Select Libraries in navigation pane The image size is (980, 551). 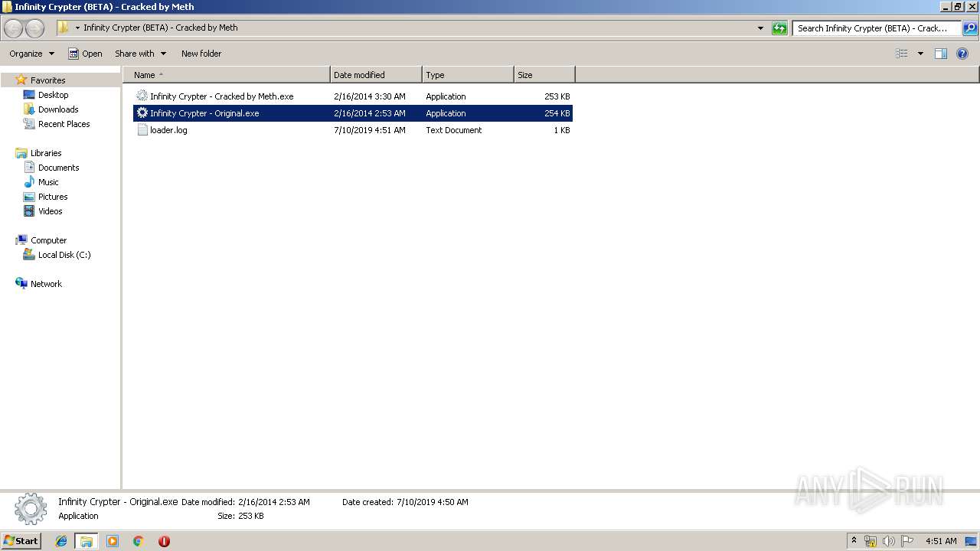point(46,153)
